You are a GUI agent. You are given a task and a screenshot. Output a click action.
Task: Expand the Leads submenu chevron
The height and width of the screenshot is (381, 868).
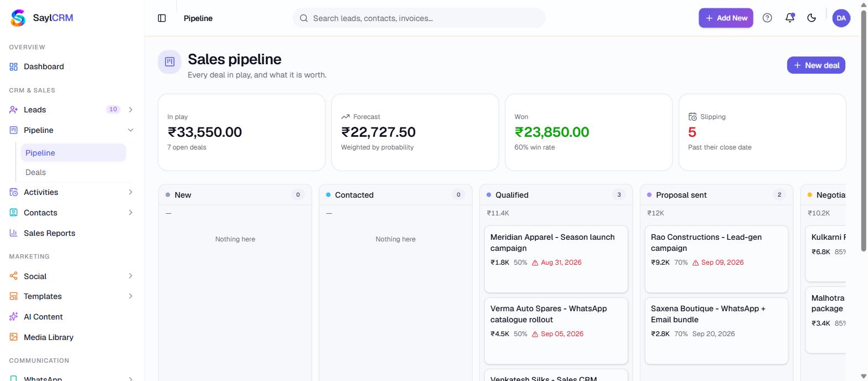coord(131,110)
